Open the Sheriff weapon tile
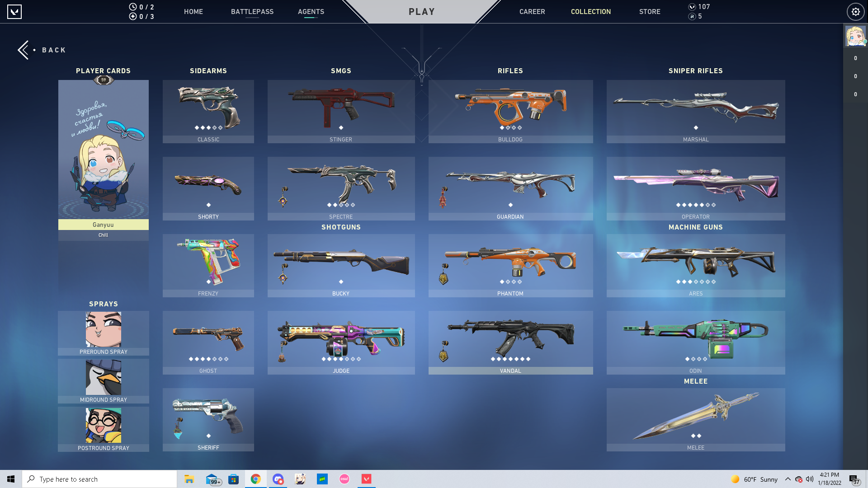The image size is (868, 488). click(x=208, y=420)
